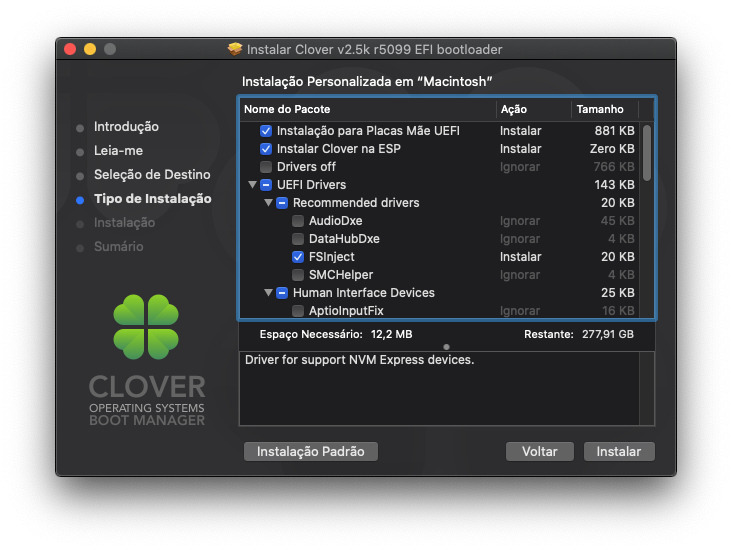Viewport: 732px width, 550px height.
Task: Click the 143 KB size value
Action: click(x=614, y=185)
